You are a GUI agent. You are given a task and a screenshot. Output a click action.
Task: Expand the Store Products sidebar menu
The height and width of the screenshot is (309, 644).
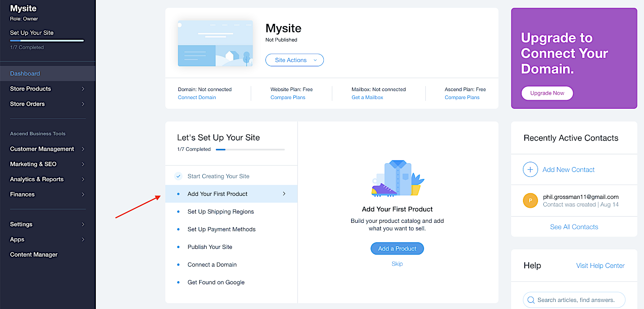coord(47,89)
